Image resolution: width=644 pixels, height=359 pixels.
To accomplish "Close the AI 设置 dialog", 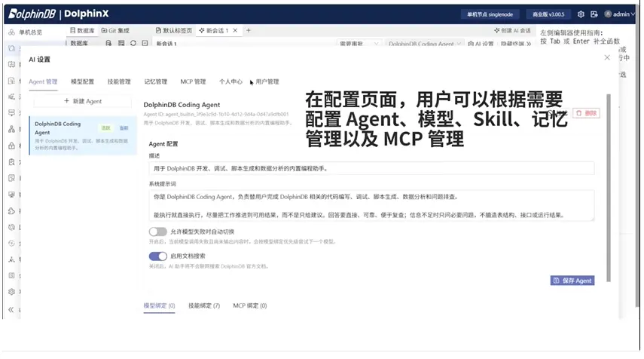I will tap(607, 57).
